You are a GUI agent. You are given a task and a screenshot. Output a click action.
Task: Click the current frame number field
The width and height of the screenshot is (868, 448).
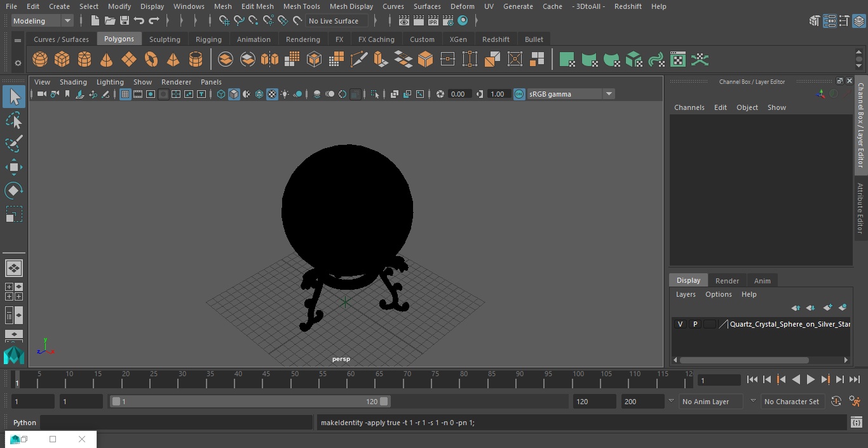coord(719,380)
